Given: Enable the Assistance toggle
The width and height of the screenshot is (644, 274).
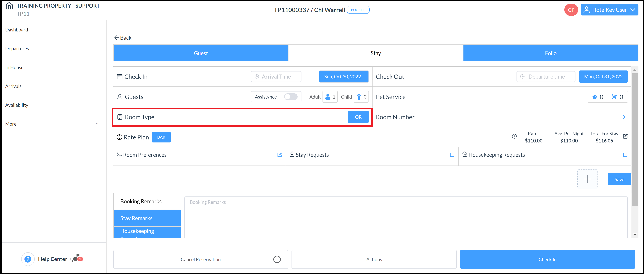Looking at the screenshot, I should pyautogui.click(x=291, y=97).
